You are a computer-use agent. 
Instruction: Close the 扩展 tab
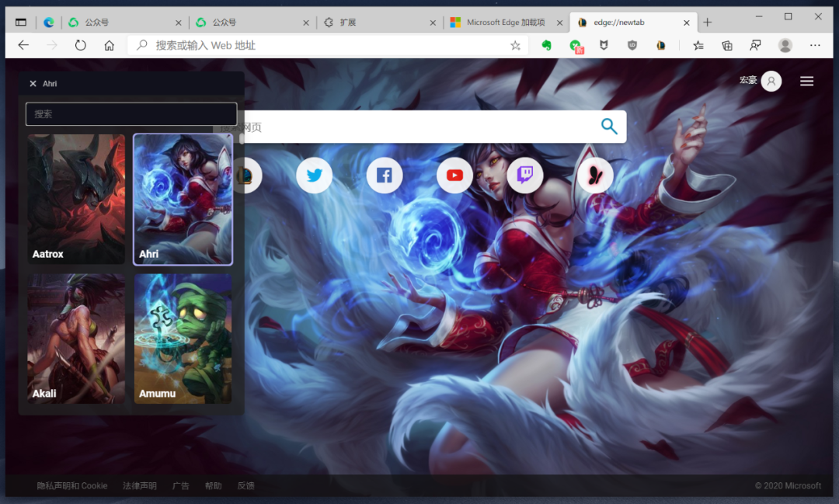(x=433, y=23)
